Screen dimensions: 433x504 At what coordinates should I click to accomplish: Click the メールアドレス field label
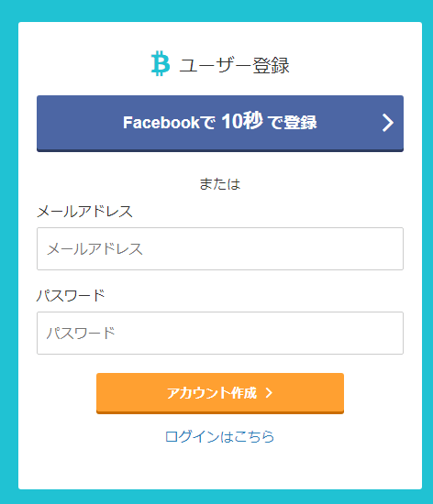pyautogui.click(x=85, y=212)
